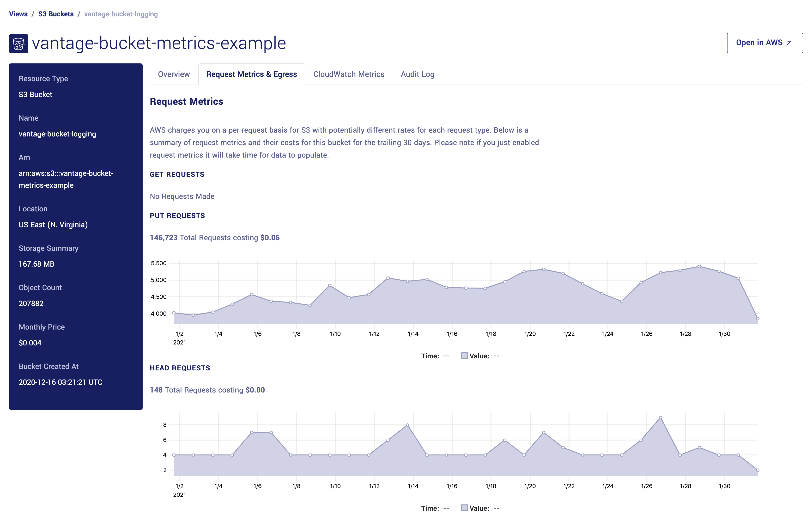812x515 pixels.
Task: Select the Request Metrics & Egress tab
Action: (252, 74)
